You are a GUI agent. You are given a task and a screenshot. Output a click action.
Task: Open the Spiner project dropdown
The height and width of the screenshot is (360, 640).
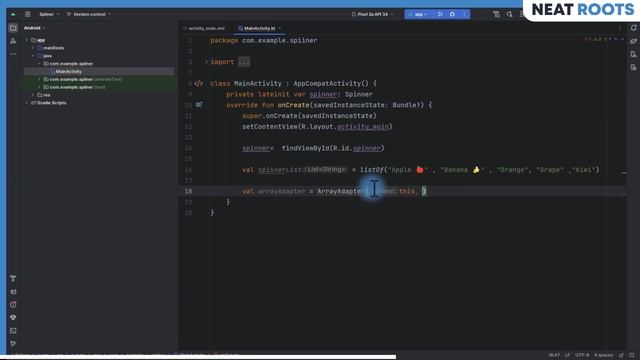tap(49, 14)
